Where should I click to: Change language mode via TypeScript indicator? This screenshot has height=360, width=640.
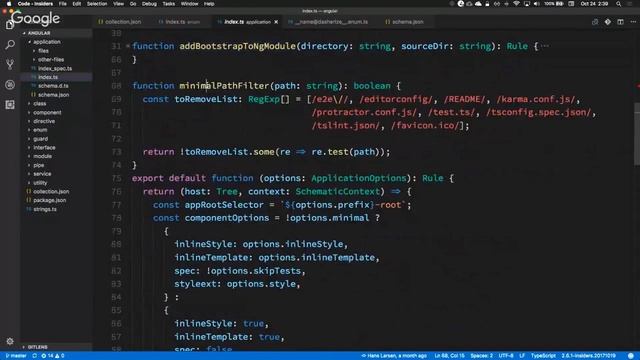click(543, 356)
